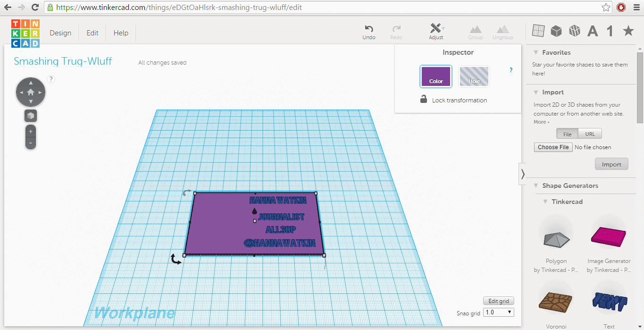Click the HANNA WATKIN text on plate
The width and height of the screenshot is (644, 330).
(279, 200)
